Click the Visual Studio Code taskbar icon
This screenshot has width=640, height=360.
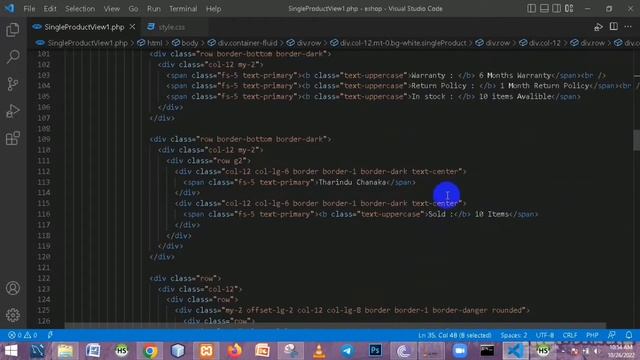515,351
